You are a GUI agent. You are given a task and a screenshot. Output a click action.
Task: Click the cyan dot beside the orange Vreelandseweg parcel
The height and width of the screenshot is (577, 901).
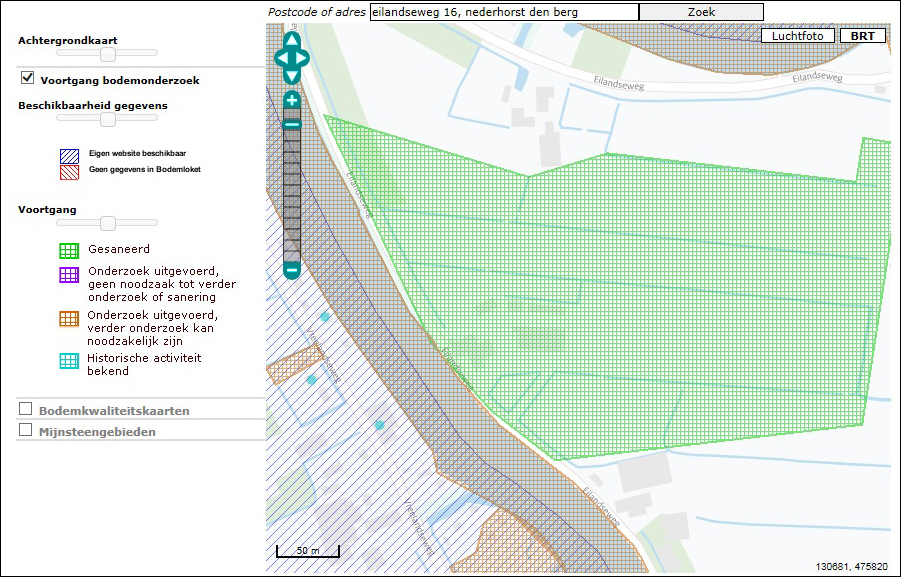pos(311,379)
